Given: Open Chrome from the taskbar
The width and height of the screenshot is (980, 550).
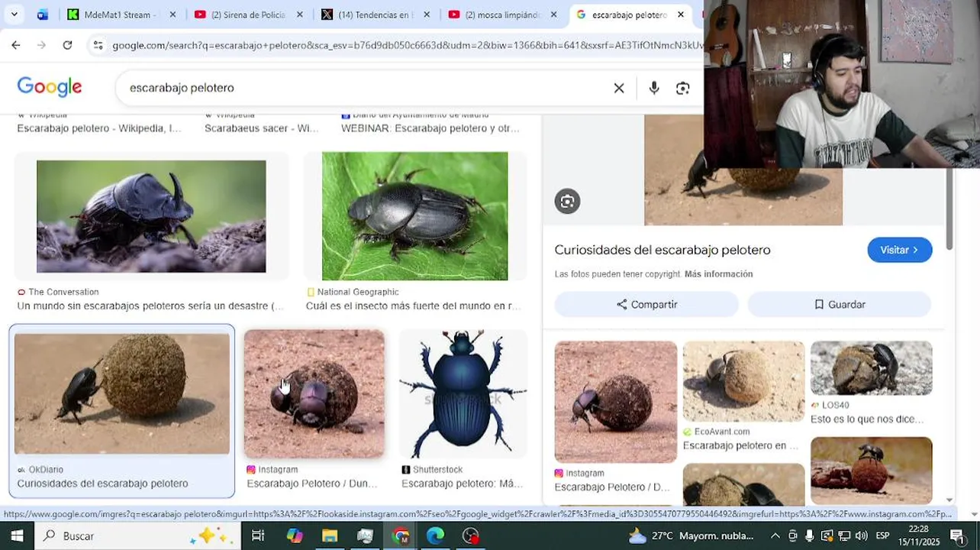Looking at the screenshot, I should coord(401,535).
